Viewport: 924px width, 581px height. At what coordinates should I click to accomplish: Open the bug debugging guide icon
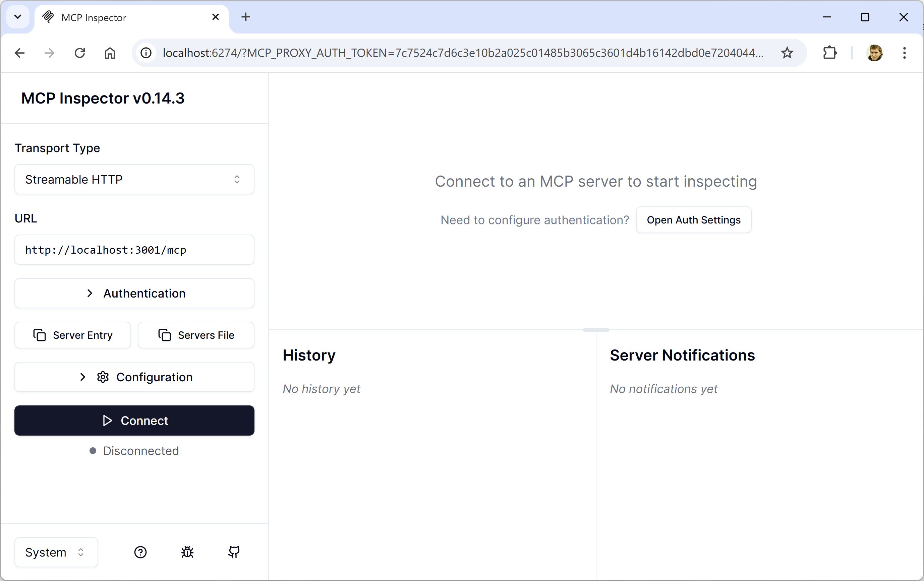coord(187,552)
